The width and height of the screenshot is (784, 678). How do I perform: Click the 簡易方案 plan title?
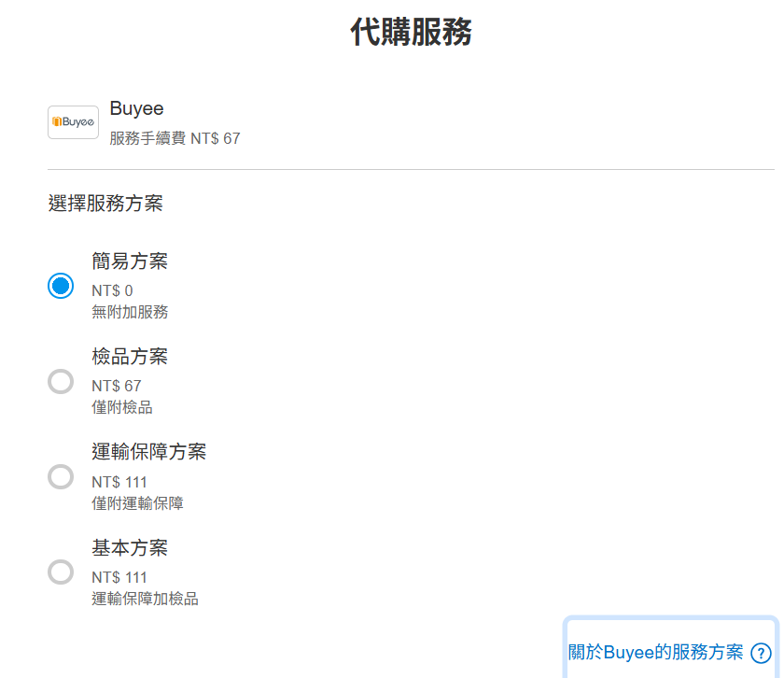[130, 261]
